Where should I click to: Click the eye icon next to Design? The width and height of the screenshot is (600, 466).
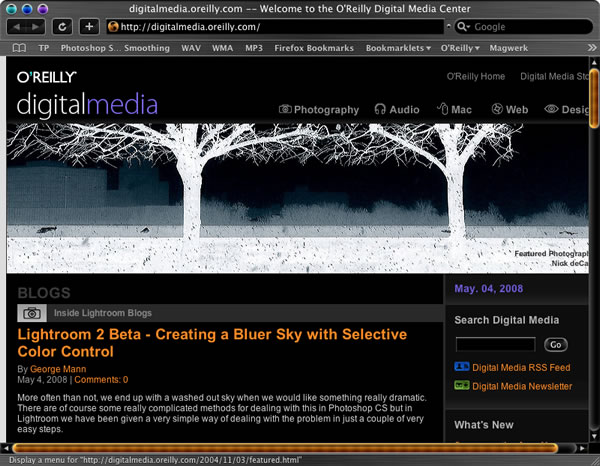point(551,109)
